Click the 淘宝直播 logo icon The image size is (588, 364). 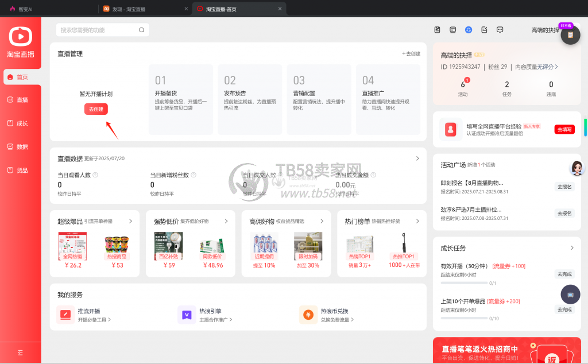point(20,36)
